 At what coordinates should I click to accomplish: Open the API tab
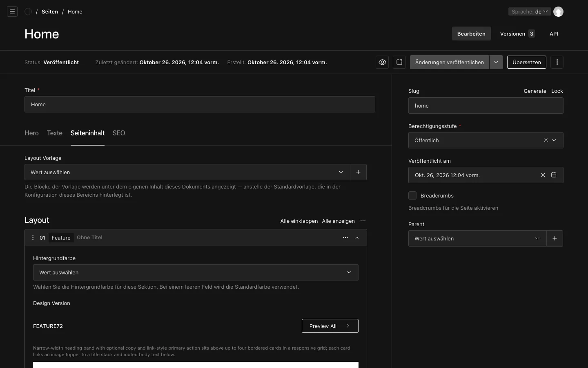(x=554, y=34)
